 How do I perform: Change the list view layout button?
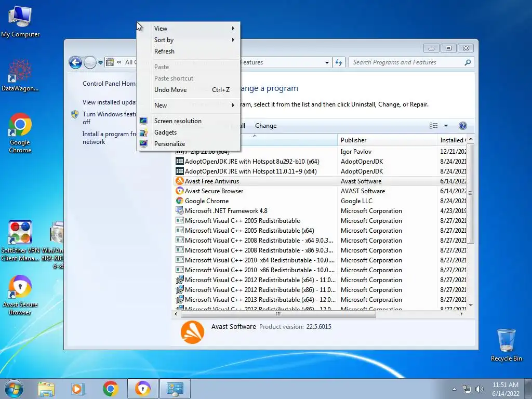pyautogui.click(x=433, y=126)
